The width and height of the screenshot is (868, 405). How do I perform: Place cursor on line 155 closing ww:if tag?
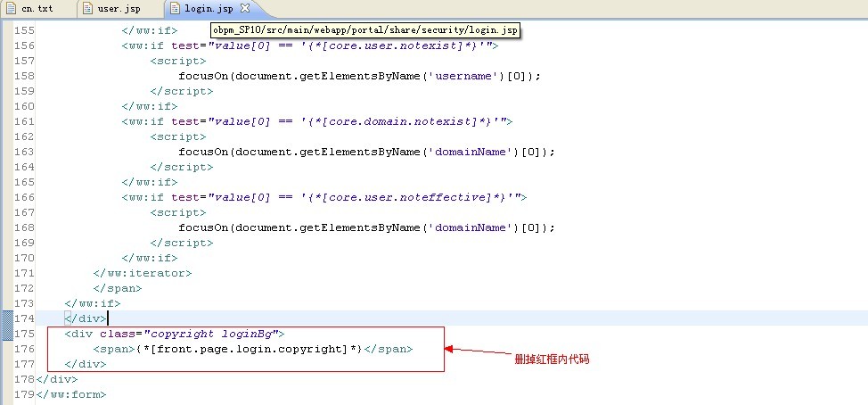tap(150, 30)
